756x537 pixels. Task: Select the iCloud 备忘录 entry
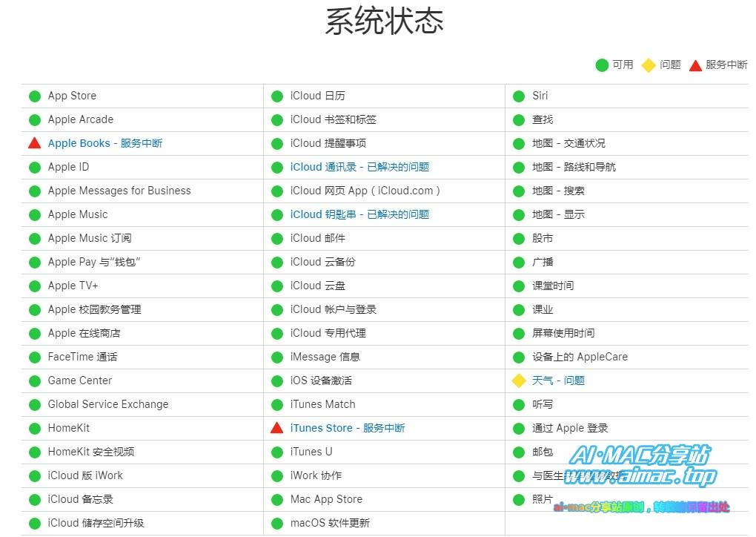click(81, 499)
